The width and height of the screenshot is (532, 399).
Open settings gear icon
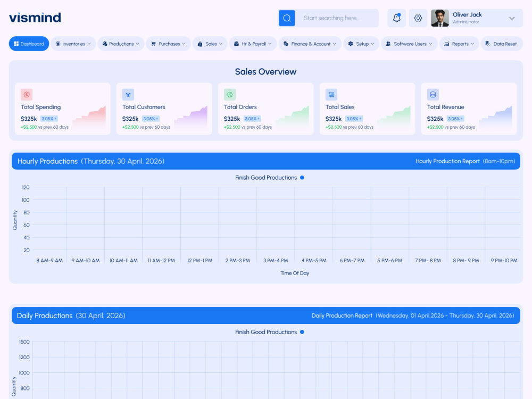(418, 18)
